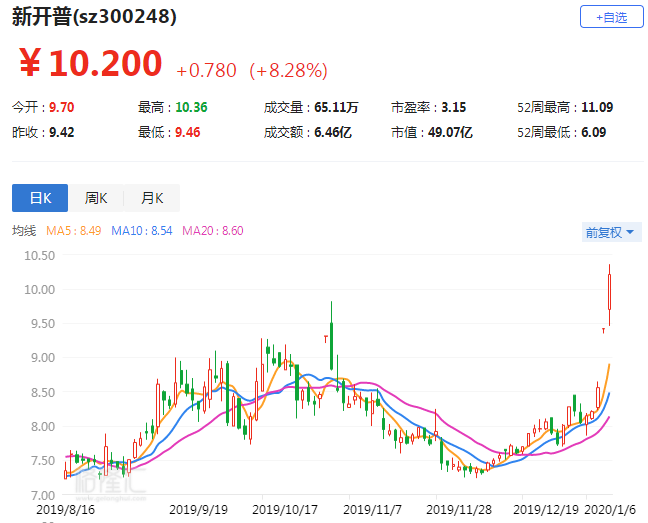Image resolution: width=648 pixels, height=523 pixels.
Task: Click the 2019/9/19 date axis label
Action: click(x=198, y=510)
